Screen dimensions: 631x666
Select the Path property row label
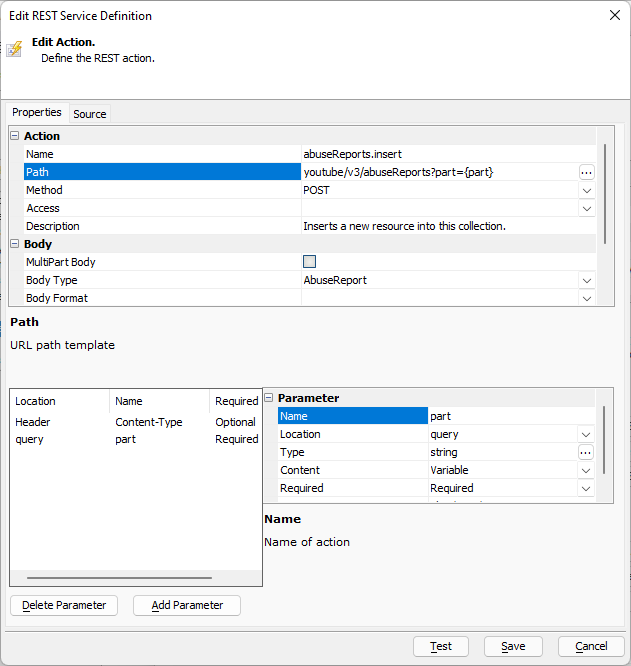click(162, 172)
